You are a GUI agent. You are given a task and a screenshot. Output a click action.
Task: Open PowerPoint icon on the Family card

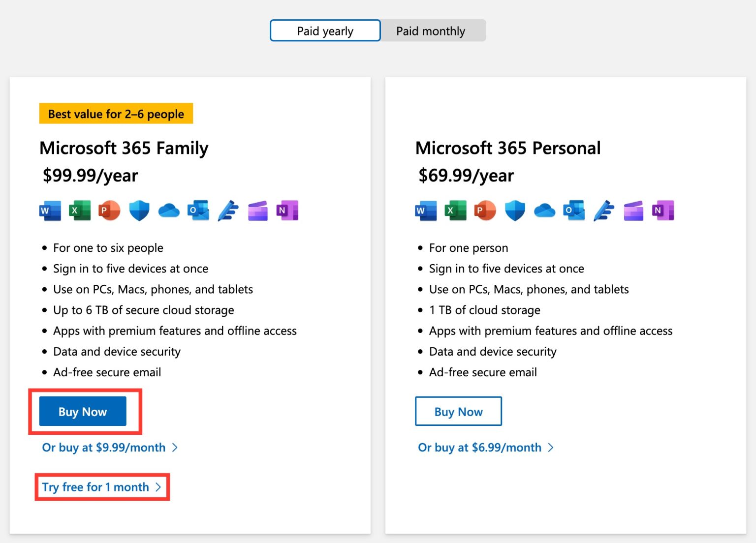click(x=109, y=210)
